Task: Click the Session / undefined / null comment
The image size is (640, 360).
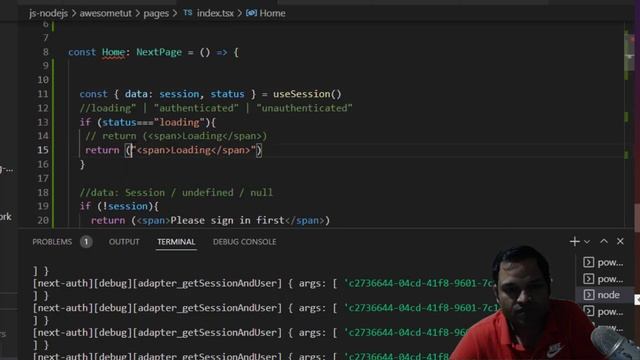Action: 176,193
